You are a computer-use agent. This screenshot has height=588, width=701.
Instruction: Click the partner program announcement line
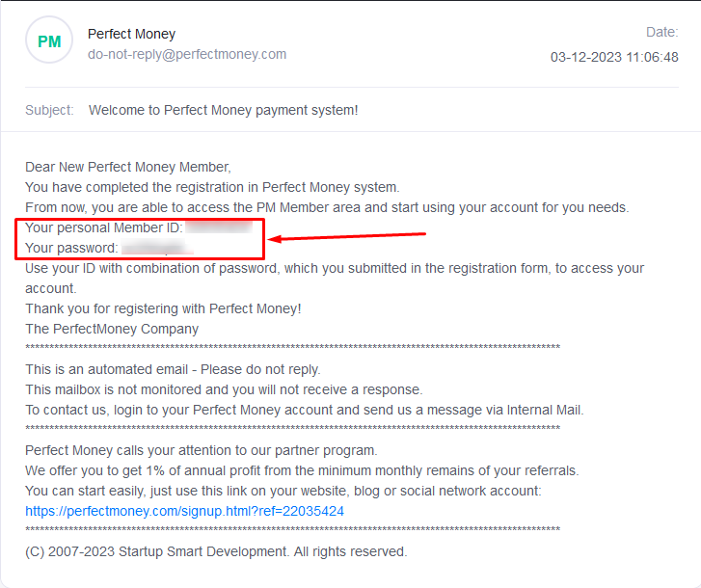[202, 450]
